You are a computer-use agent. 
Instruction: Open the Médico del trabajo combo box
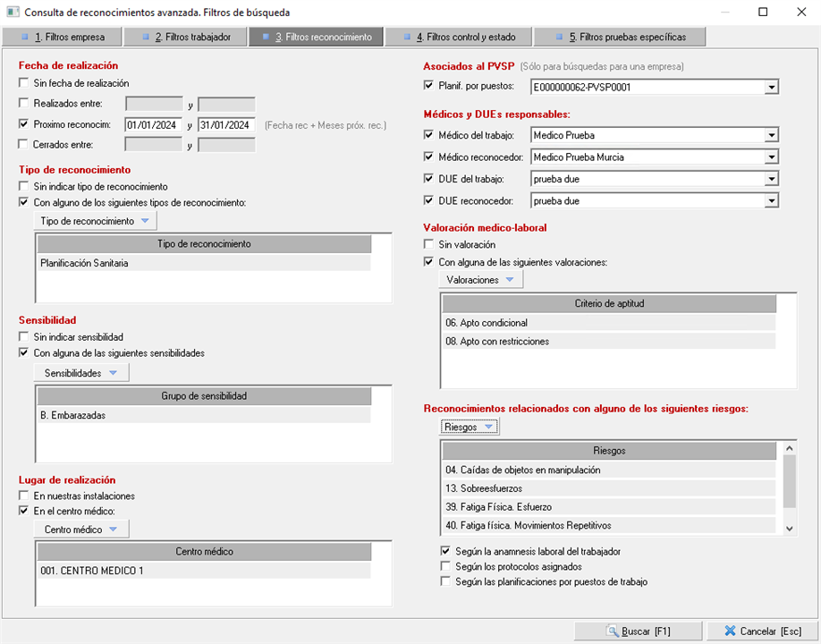771,135
